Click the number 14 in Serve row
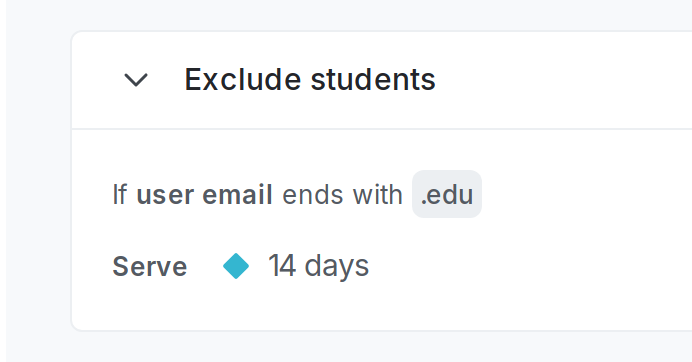The width and height of the screenshot is (692, 362). point(282,266)
